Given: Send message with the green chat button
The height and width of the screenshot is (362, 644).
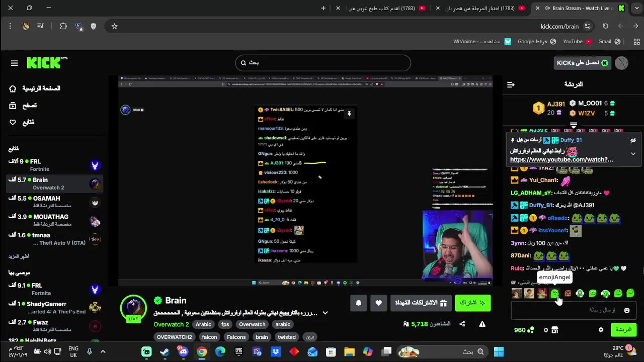Looking at the screenshot, I should pyautogui.click(x=623, y=330).
